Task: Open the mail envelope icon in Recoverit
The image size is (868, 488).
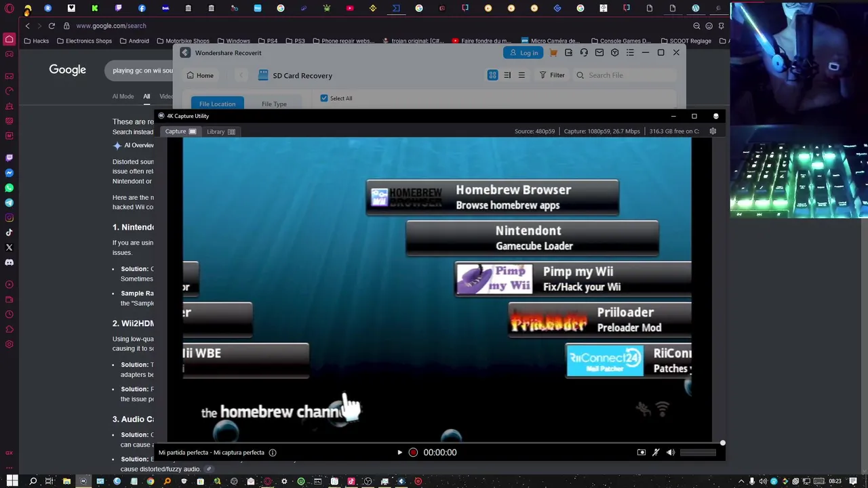Action: click(599, 53)
